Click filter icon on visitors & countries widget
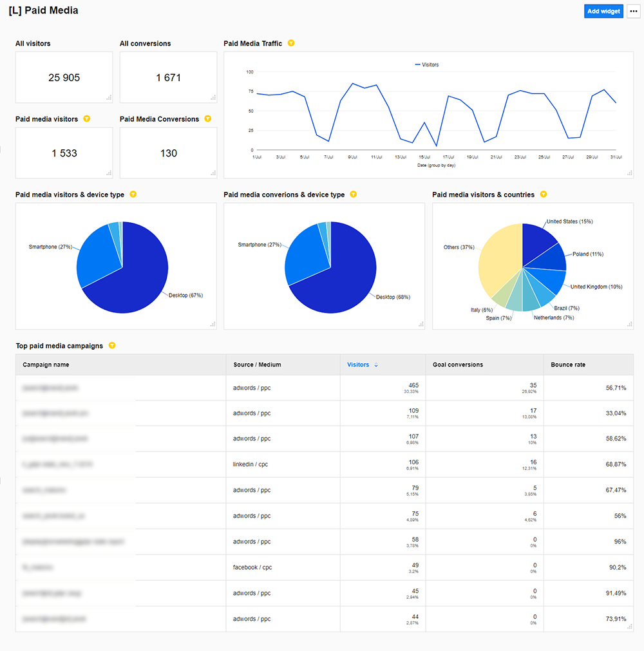644x651 pixels. tap(544, 194)
